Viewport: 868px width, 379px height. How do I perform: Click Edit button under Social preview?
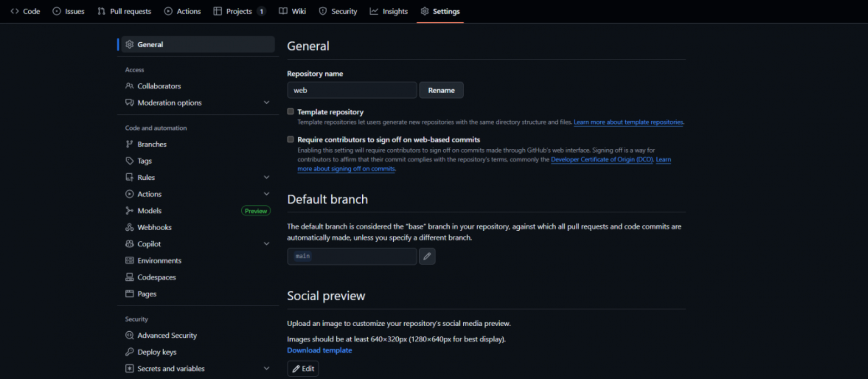(x=303, y=368)
